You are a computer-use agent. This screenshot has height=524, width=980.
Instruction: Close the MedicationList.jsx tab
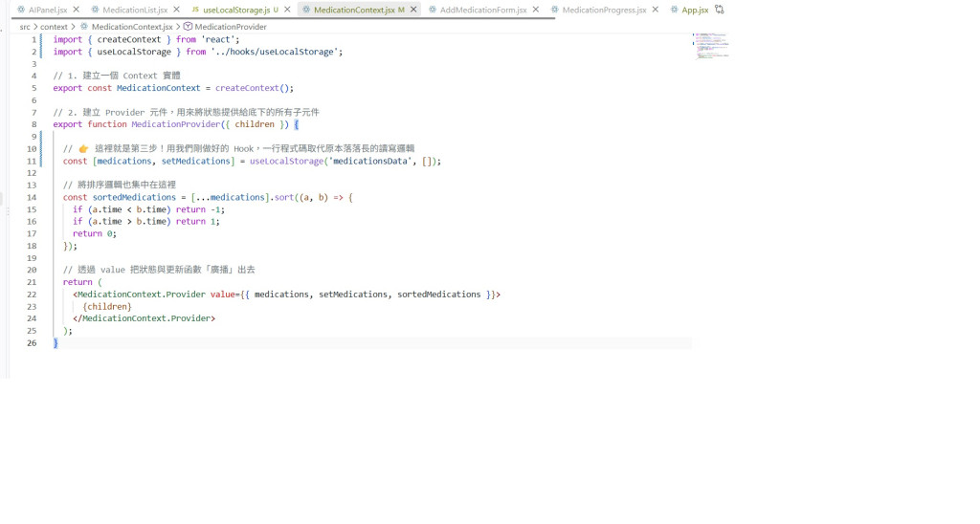176,10
